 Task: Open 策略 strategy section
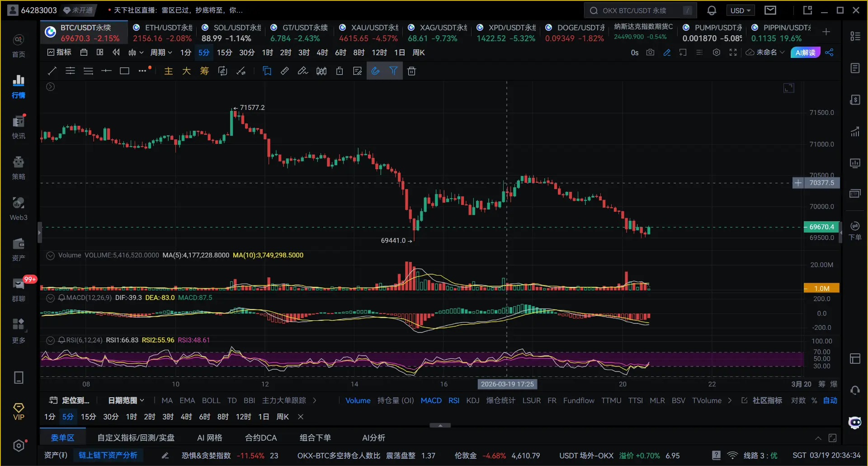pyautogui.click(x=19, y=168)
